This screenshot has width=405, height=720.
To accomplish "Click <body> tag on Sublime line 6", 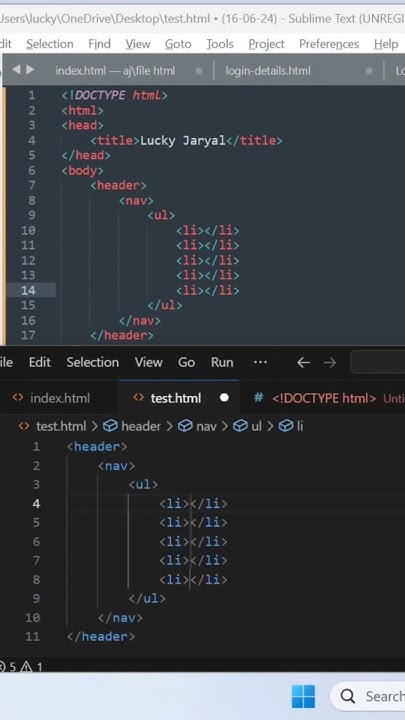I will point(83,171).
